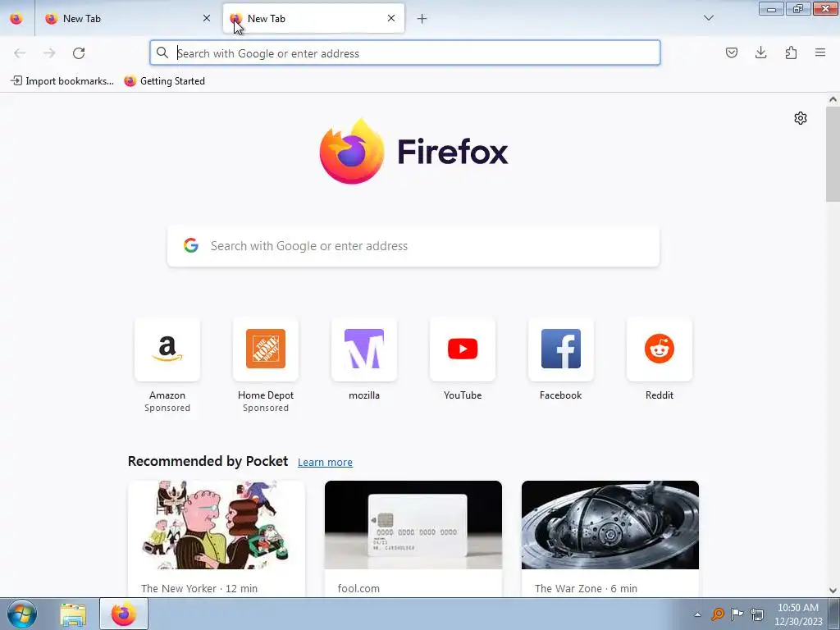Open The New Yorker story thumbnail

[217, 525]
